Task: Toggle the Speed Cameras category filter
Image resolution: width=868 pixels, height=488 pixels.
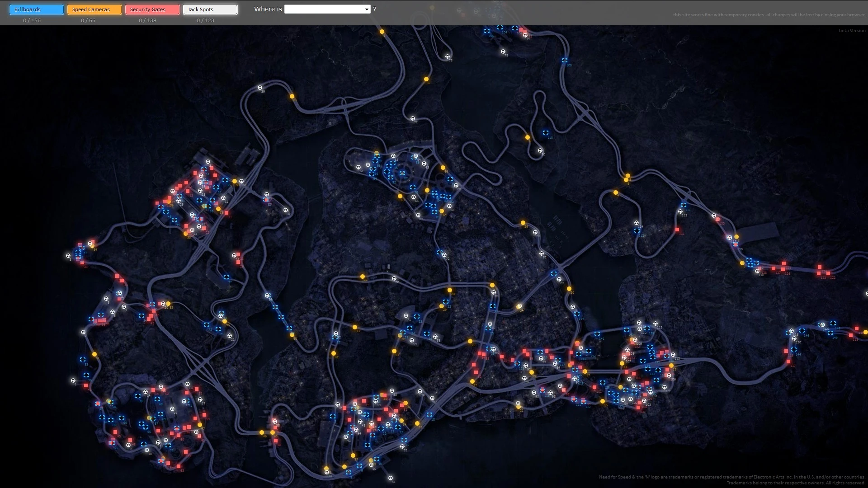Action: point(94,9)
